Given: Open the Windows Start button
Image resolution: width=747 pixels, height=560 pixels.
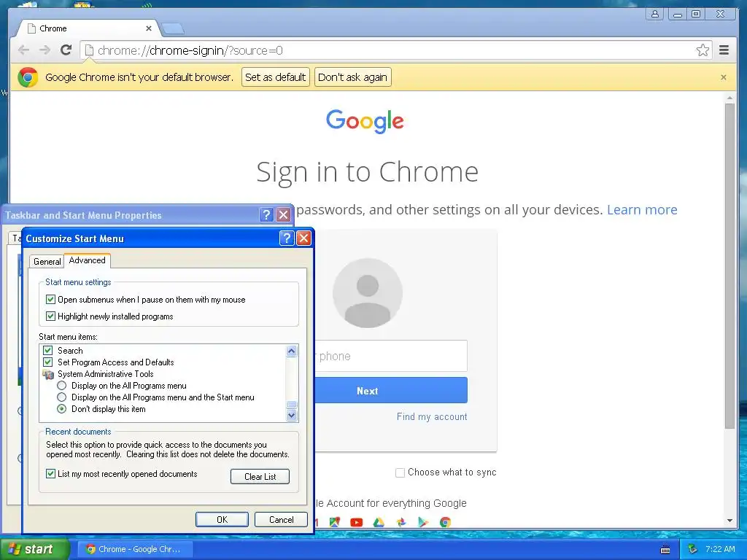Looking at the screenshot, I should [x=35, y=549].
